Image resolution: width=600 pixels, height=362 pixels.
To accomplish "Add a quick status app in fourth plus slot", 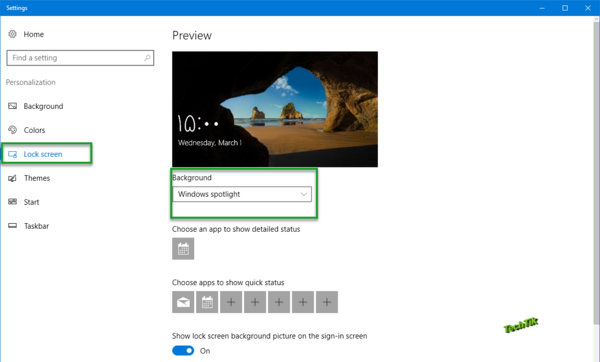I will point(303,302).
